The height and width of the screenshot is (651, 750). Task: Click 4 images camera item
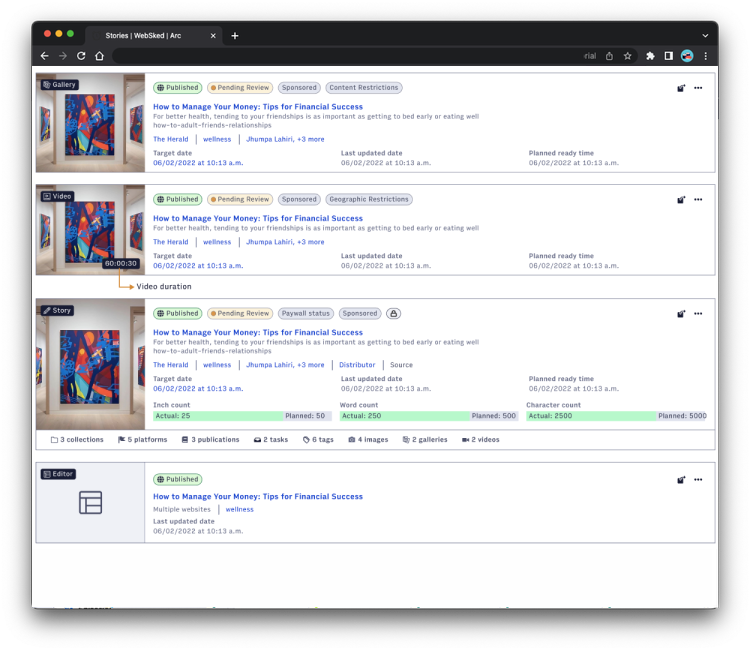pyautogui.click(x=368, y=440)
